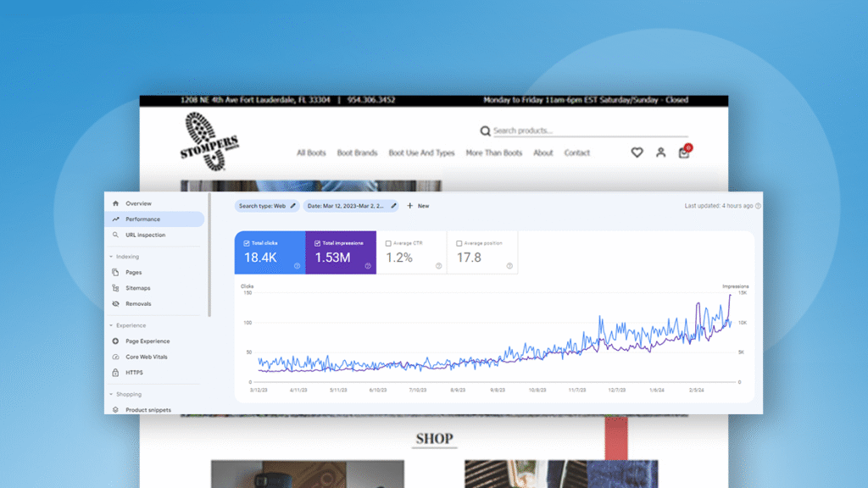Open help icon next to Last updated
This screenshot has height=488, width=868.
coord(758,206)
